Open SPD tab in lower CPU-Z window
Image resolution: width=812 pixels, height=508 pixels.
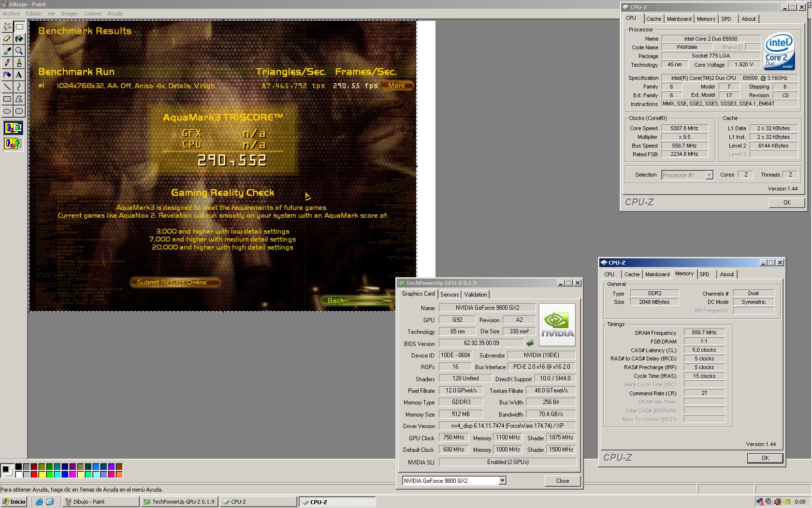(x=704, y=274)
